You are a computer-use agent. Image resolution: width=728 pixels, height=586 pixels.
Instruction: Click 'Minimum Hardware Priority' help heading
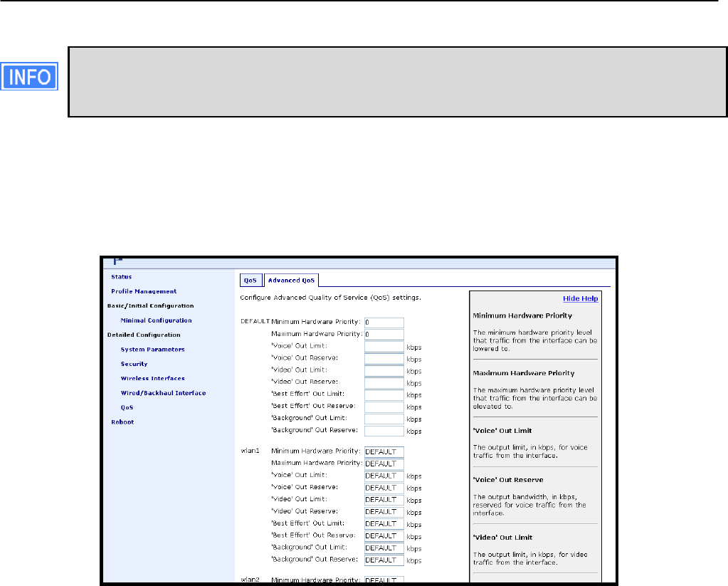click(522, 315)
